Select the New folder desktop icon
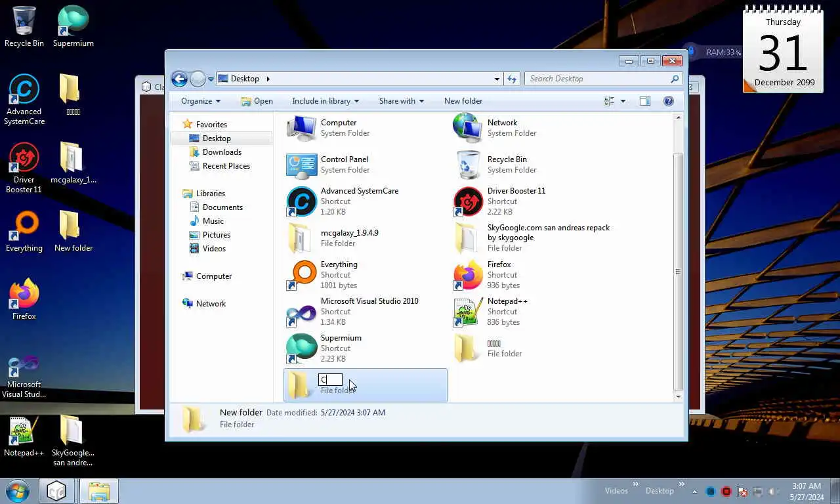This screenshot has width=840, height=504. pyautogui.click(x=73, y=232)
